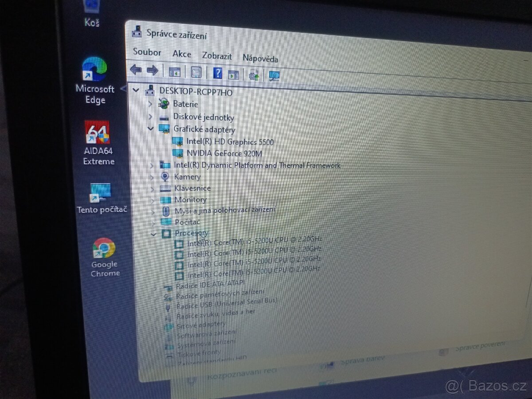Open the Properties toolbar icon

(x=196, y=72)
